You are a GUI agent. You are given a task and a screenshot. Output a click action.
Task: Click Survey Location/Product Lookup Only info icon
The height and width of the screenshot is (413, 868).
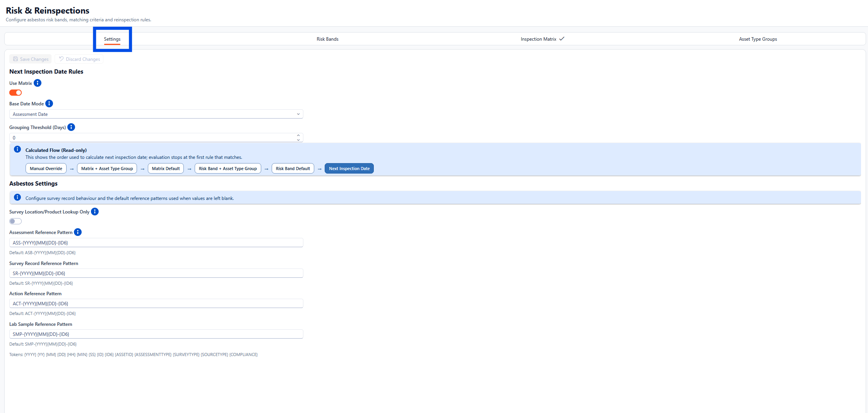coord(95,212)
